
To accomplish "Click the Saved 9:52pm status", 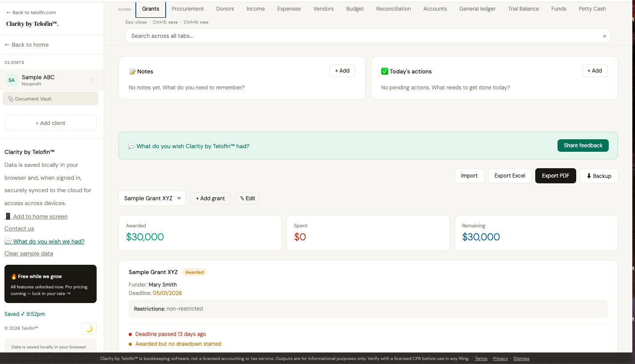I will pos(25,314).
